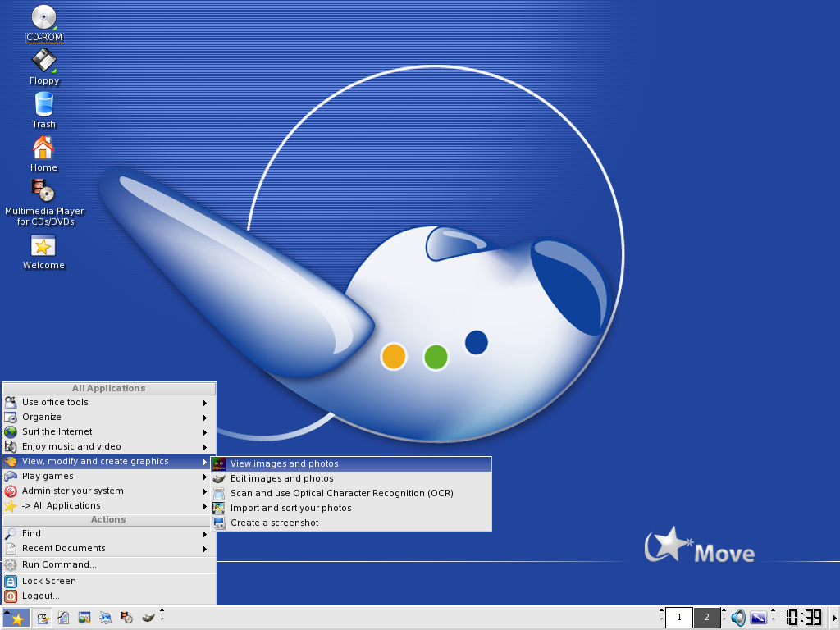840x630 pixels.
Task: Open the Welcome desktop icon
Action: (x=44, y=251)
